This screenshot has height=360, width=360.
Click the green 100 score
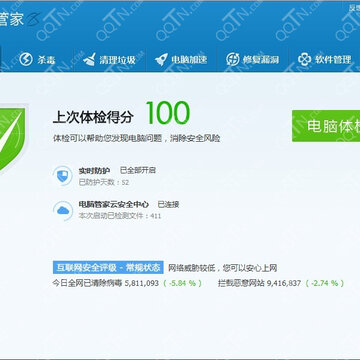tap(168, 113)
